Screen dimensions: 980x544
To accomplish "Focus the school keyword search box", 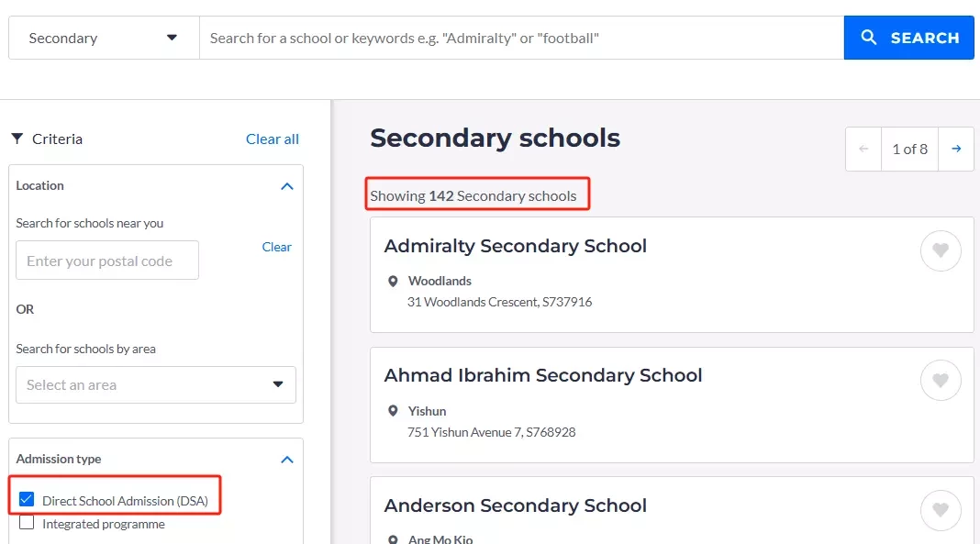I will point(520,38).
